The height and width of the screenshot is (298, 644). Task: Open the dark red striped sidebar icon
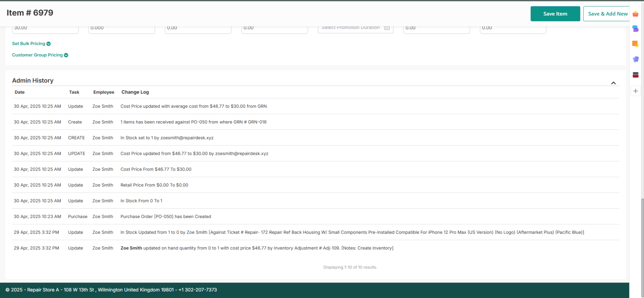click(635, 75)
